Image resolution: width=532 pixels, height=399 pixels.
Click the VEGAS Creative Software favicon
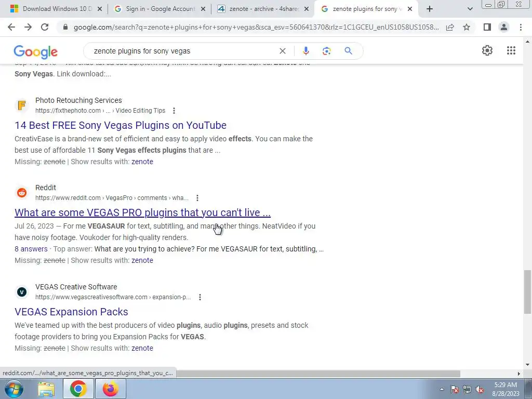coord(22,292)
